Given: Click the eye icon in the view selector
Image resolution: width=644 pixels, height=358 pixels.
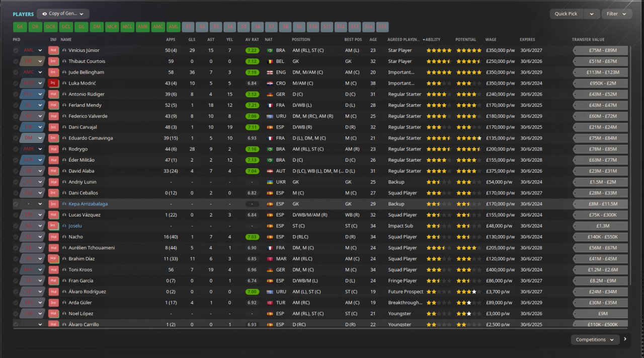Looking at the screenshot, I should coord(44,14).
